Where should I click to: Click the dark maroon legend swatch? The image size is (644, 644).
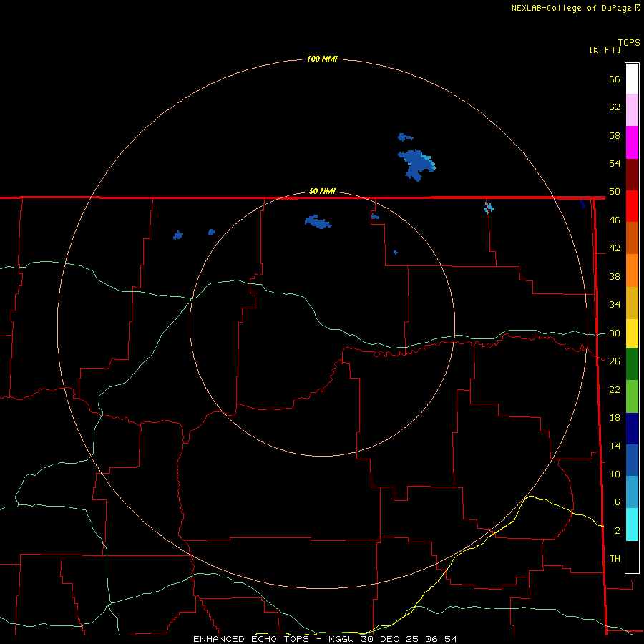tap(632, 175)
